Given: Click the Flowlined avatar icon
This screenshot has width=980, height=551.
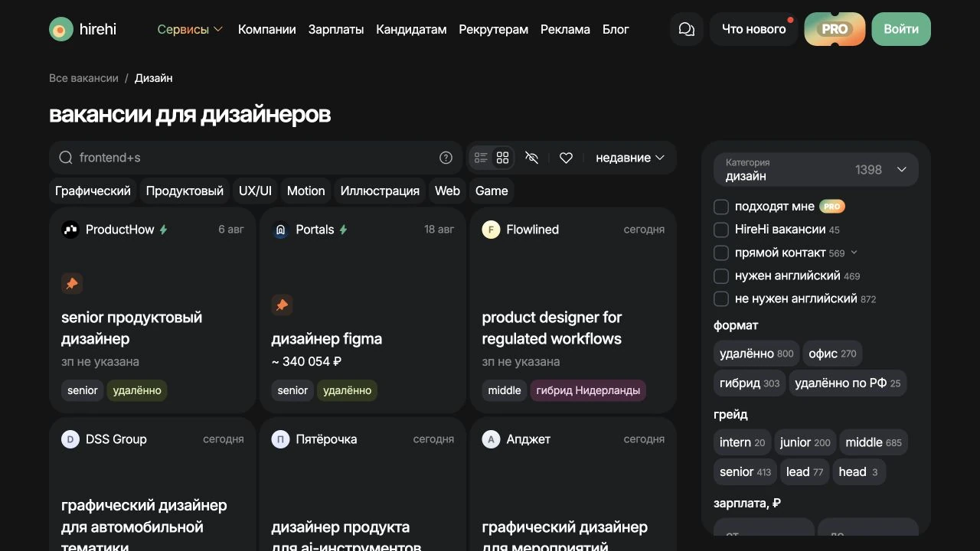Looking at the screenshot, I should tap(491, 230).
